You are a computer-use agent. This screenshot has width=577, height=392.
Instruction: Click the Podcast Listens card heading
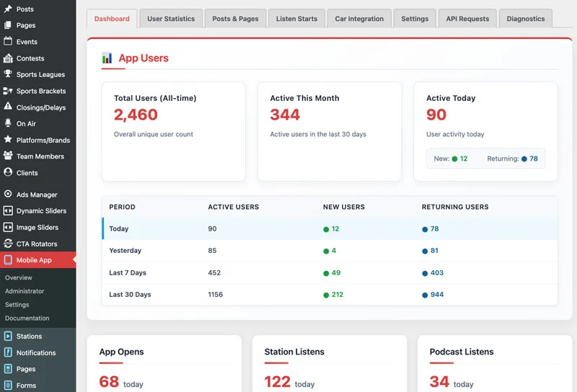click(x=462, y=352)
